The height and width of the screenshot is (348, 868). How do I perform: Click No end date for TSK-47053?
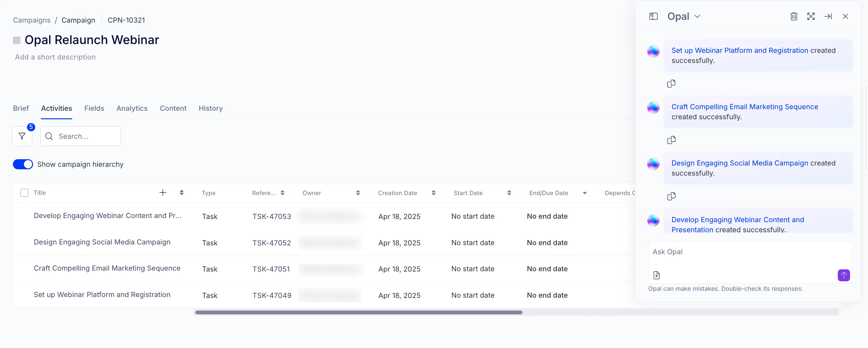[x=547, y=216]
